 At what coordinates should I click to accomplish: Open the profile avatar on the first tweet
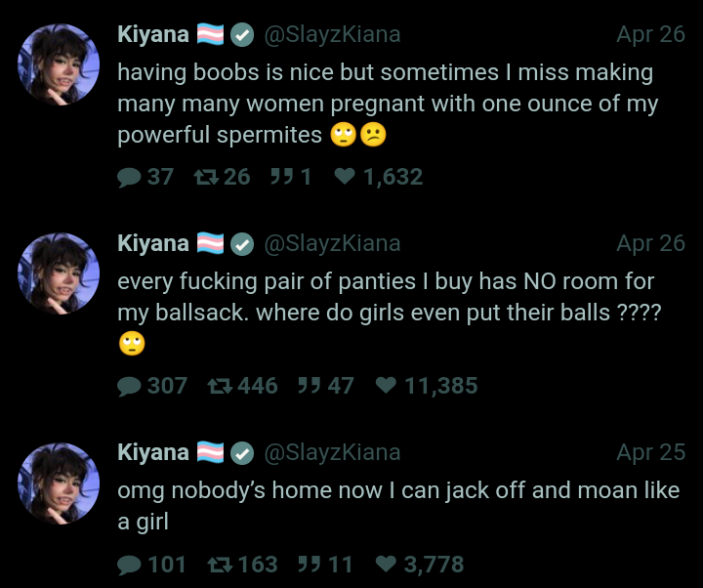pyautogui.click(x=59, y=63)
